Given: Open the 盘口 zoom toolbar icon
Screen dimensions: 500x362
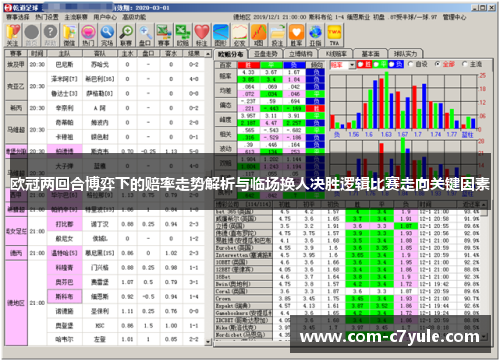Looking at the screenshot, I should (x=145, y=35).
